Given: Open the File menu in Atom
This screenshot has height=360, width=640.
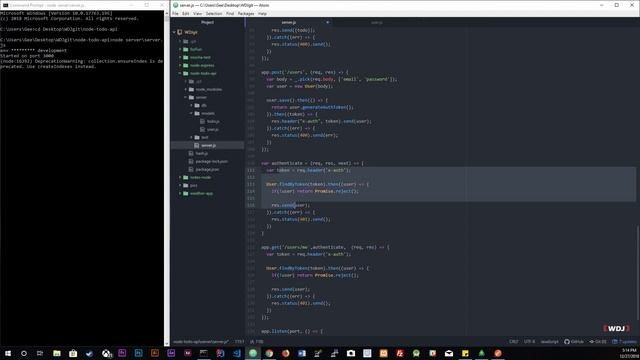Looking at the screenshot, I should tap(175, 13).
